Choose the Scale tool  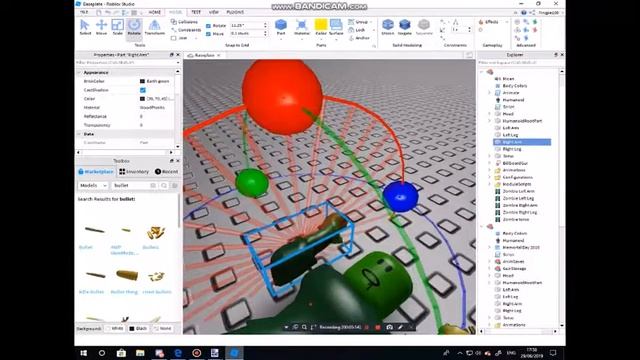coord(118,27)
